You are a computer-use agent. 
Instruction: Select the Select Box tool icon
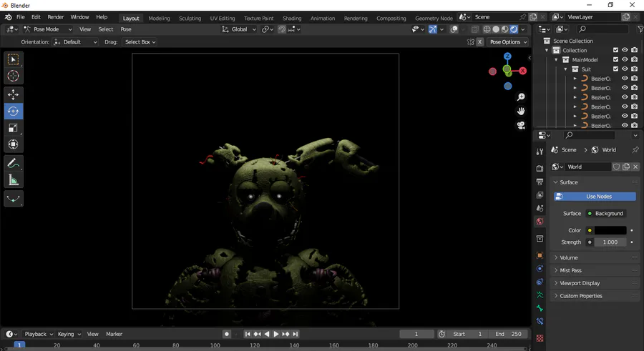(x=13, y=59)
